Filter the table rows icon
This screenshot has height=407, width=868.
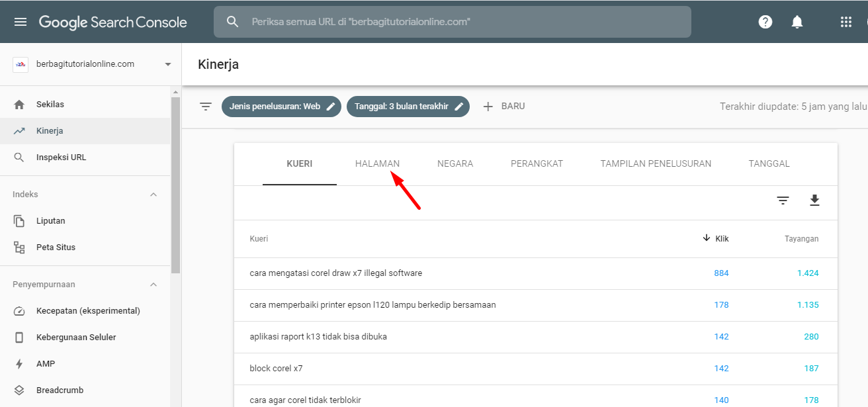click(783, 201)
